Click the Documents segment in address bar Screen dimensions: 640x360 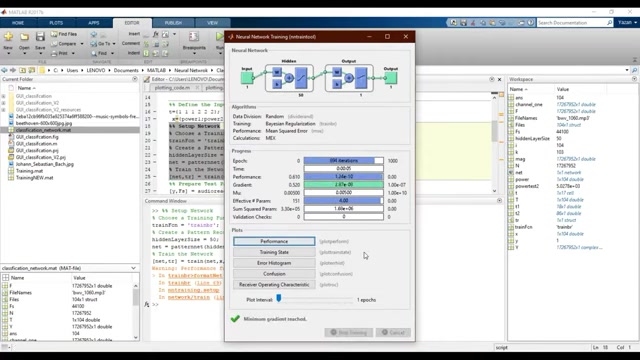[126, 70]
